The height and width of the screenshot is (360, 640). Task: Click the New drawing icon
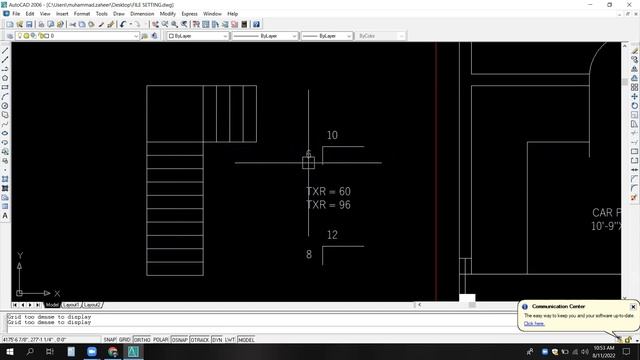pos(10,24)
